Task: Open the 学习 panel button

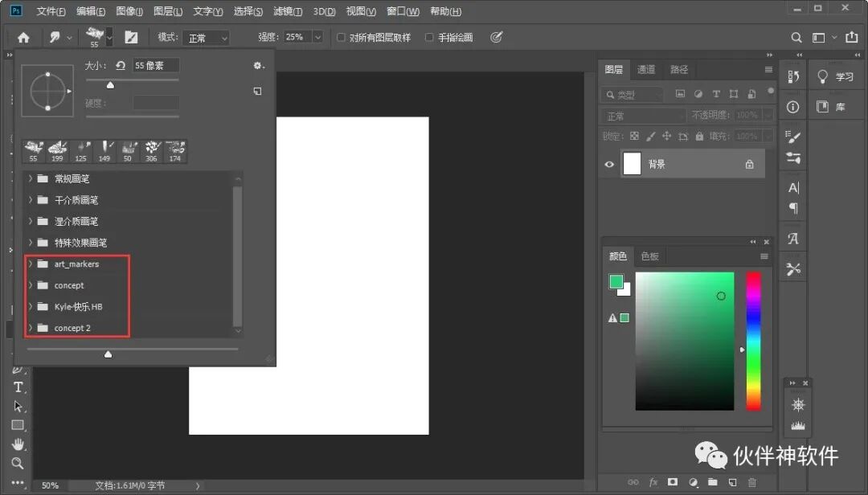Action: [835, 77]
